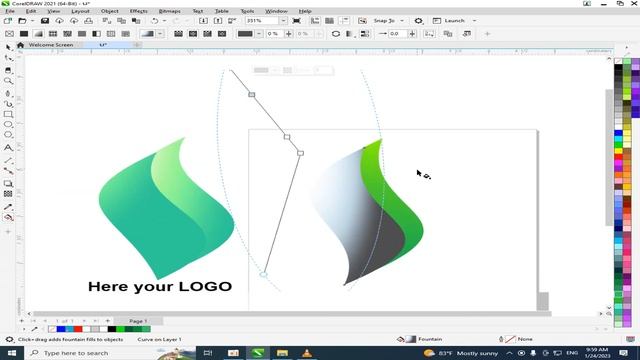Choose the No fill type
The width and height of the screenshot is (640, 360).
(9, 34)
